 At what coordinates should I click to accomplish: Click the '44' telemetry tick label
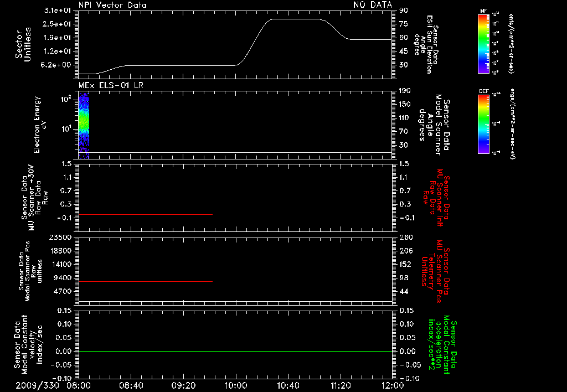pos(404,291)
